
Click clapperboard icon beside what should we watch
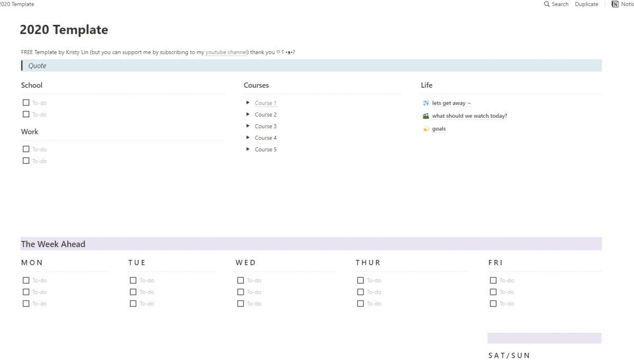click(426, 116)
